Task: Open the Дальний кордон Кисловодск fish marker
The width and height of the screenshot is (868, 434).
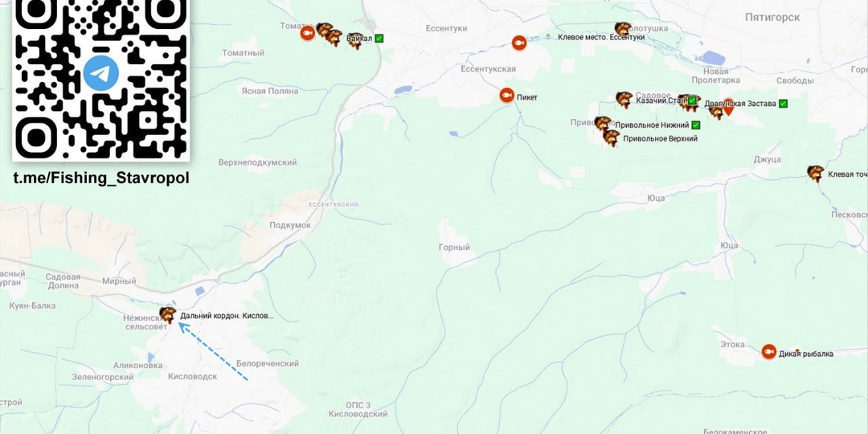Action: (x=168, y=315)
